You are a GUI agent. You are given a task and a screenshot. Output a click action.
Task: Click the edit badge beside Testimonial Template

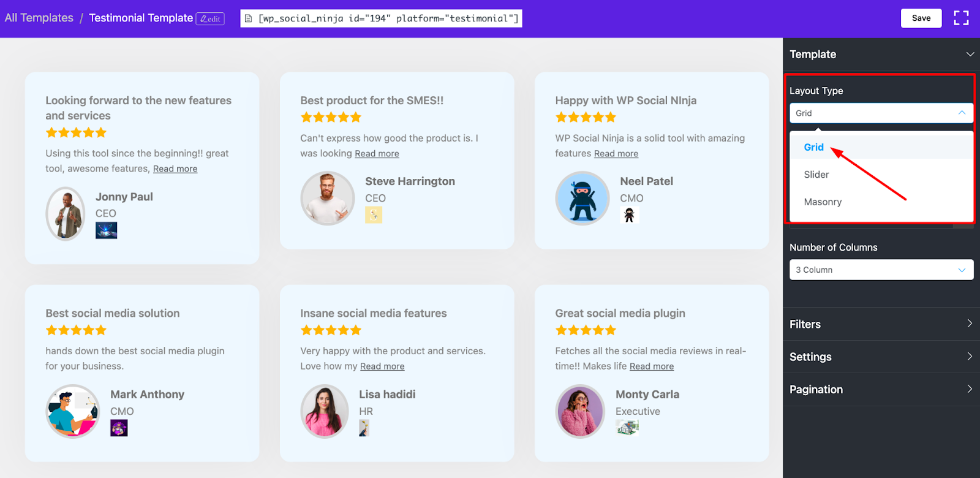pyautogui.click(x=210, y=18)
